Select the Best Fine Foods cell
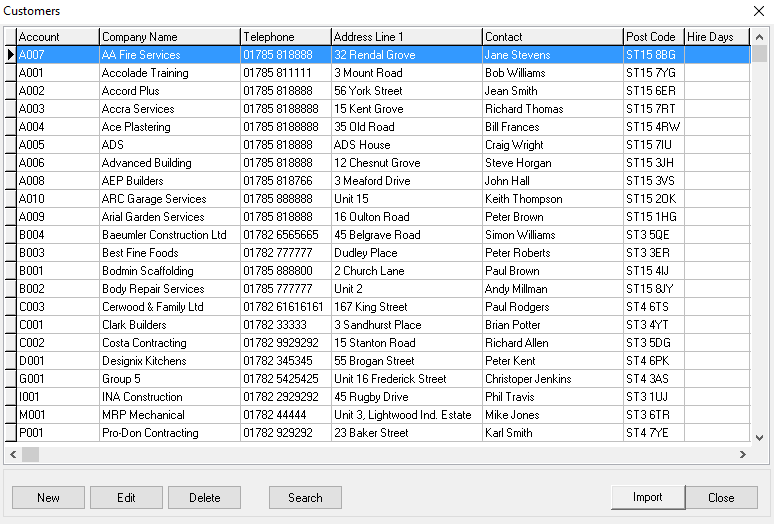774x524 pixels. (x=170, y=253)
